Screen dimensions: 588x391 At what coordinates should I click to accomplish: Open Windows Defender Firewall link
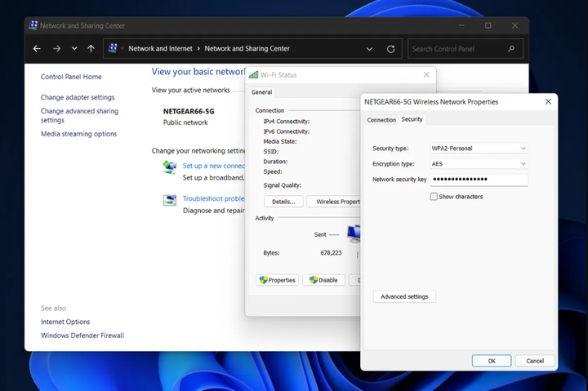(82, 335)
